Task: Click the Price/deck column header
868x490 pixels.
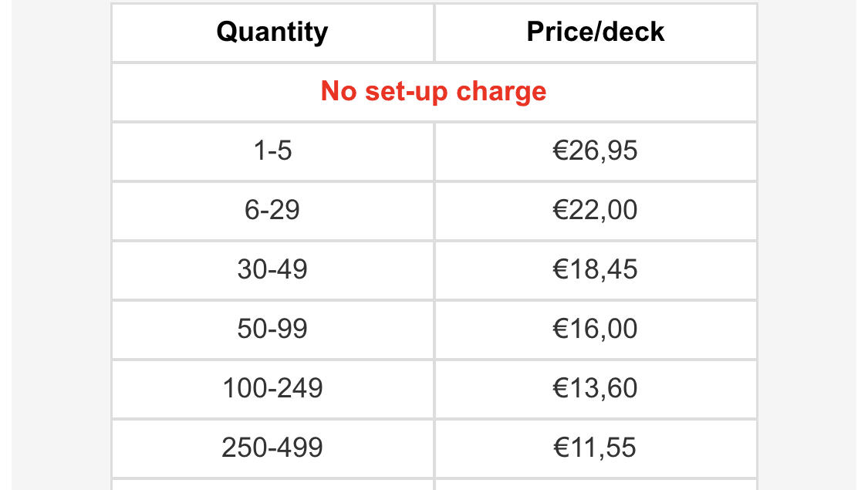Action: coord(596,32)
